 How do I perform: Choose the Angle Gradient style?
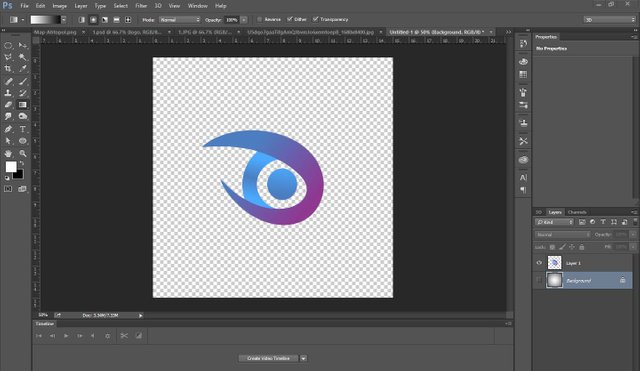pyautogui.click(x=105, y=20)
